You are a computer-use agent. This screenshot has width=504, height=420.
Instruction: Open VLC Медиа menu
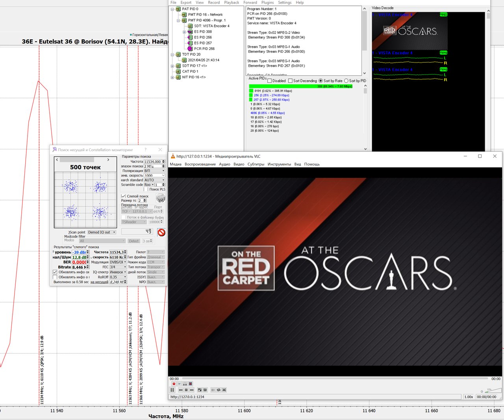point(176,164)
